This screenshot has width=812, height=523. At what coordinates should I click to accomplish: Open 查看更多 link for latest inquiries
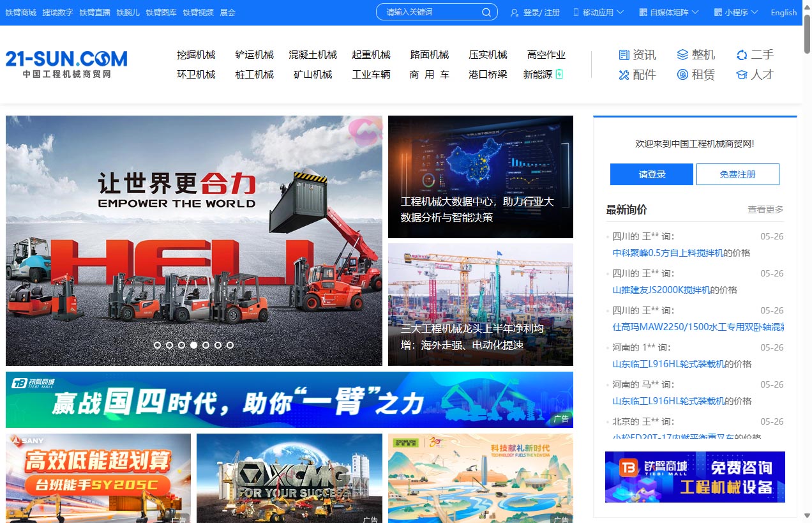pos(765,209)
